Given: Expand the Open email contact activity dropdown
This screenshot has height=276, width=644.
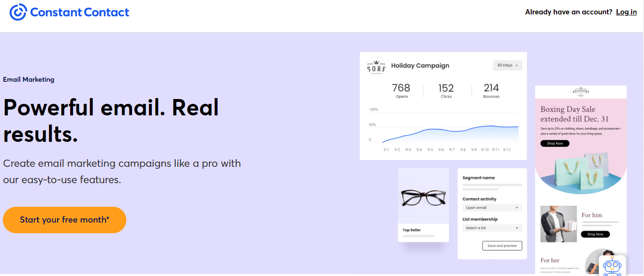Looking at the screenshot, I should click(x=492, y=208).
